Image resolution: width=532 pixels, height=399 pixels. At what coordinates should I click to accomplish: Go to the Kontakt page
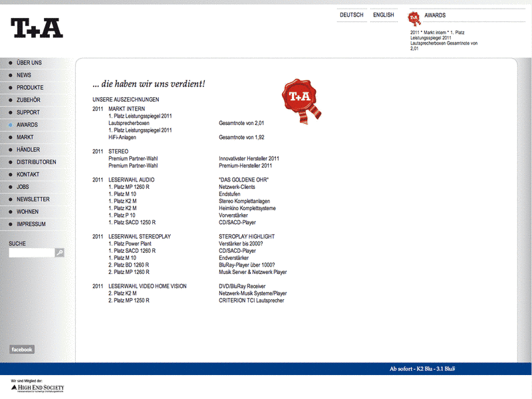pyautogui.click(x=28, y=174)
